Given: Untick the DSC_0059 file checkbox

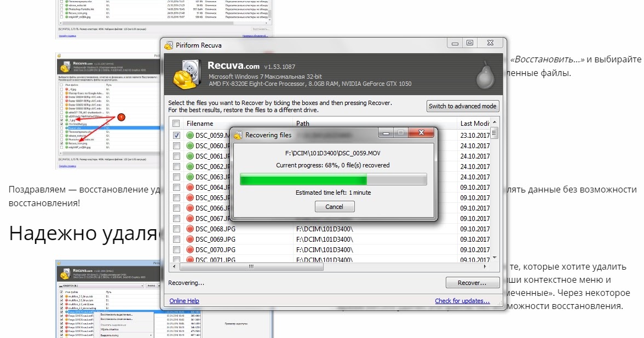Looking at the screenshot, I should coord(176,136).
